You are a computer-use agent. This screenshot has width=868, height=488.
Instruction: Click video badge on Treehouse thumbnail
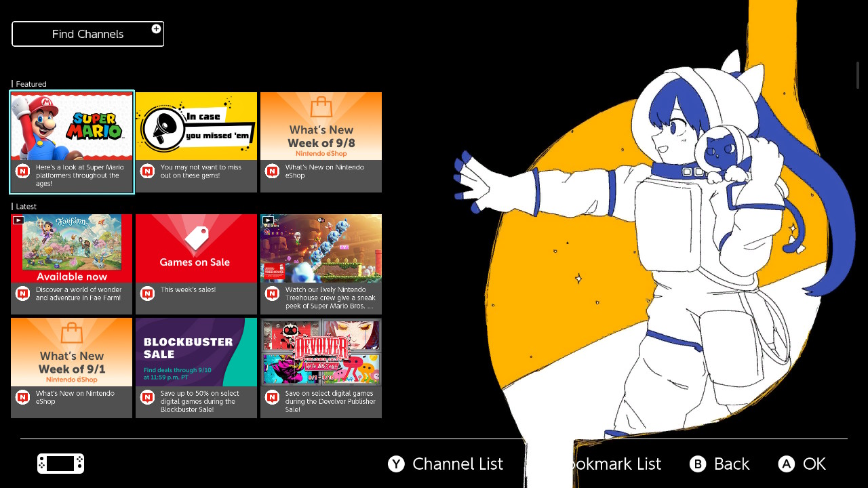(268, 220)
